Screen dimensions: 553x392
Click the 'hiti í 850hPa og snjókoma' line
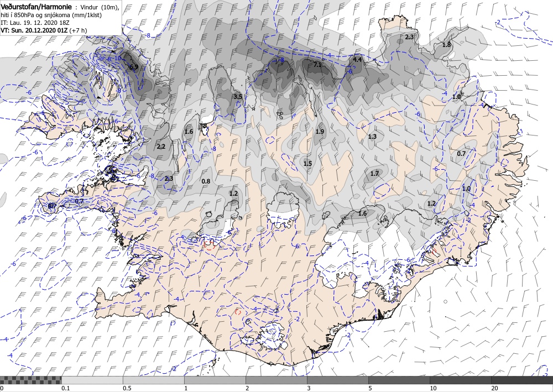tap(52, 15)
